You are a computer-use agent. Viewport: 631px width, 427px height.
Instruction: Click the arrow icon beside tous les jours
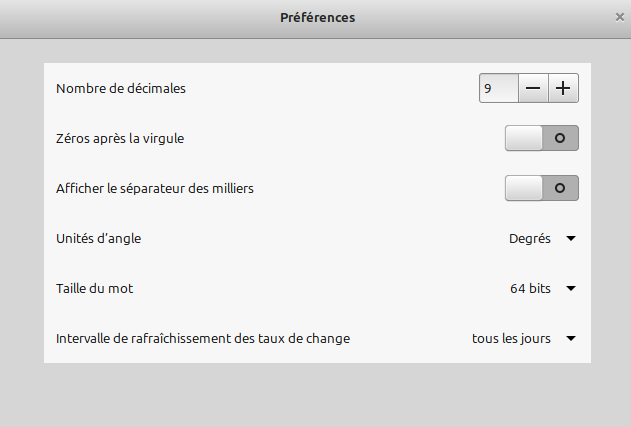[x=571, y=339]
